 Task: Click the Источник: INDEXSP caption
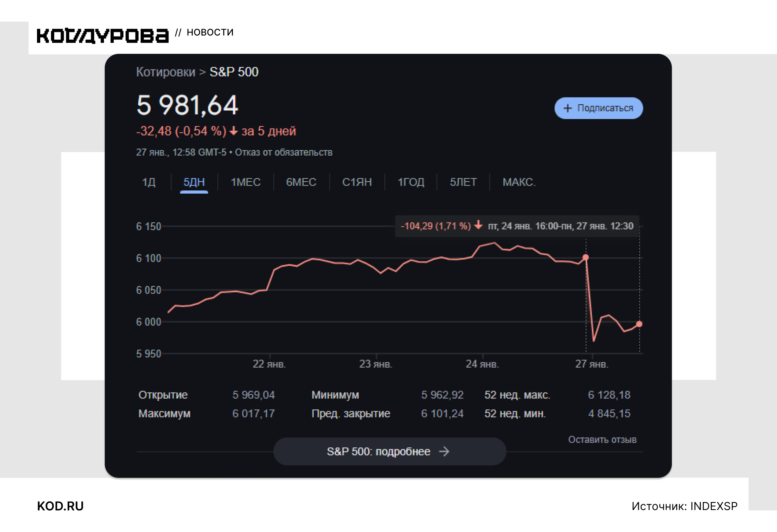tap(684, 506)
